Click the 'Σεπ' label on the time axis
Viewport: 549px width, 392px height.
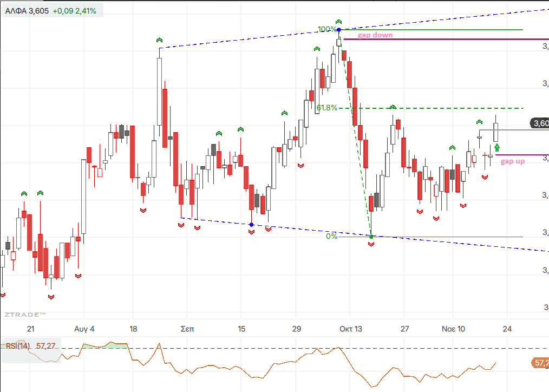pos(187,329)
